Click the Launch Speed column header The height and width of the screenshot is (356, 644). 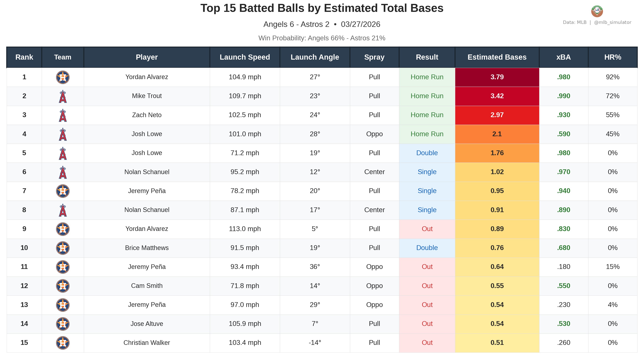point(245,57)
